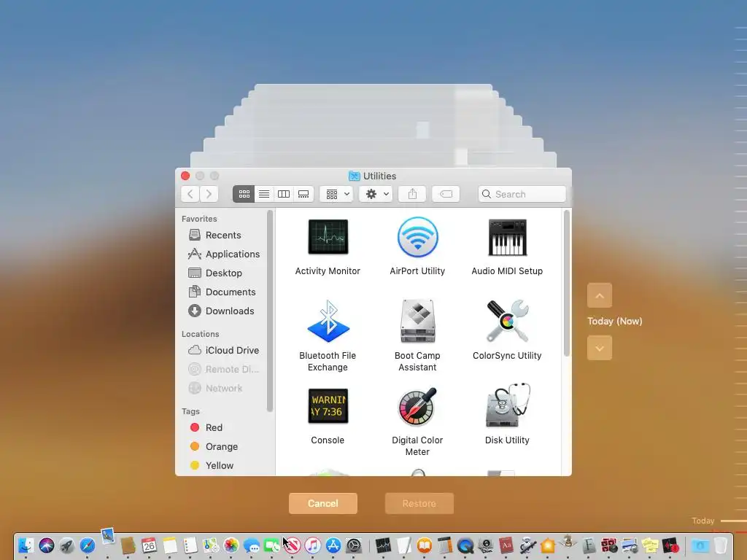Select the ColorSync Utility icon
Viewport: 747px width, 560px height.
(x=508, y=321)
